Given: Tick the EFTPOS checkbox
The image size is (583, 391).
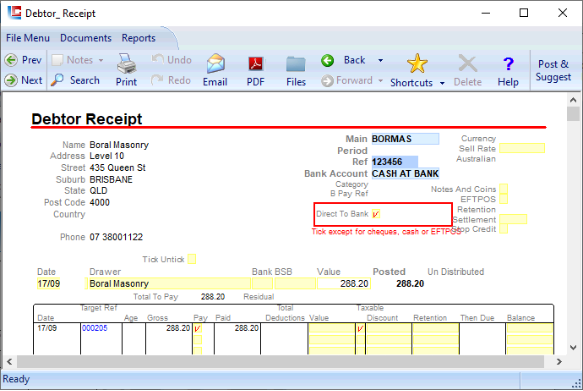Looking at the screenshot, I should coord(503,199).
